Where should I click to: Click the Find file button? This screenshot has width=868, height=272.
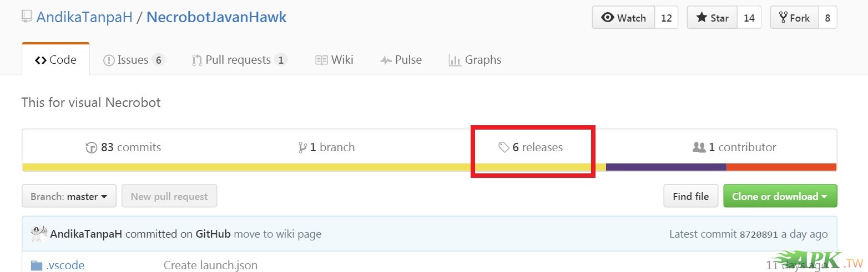[x=690, y=196]
